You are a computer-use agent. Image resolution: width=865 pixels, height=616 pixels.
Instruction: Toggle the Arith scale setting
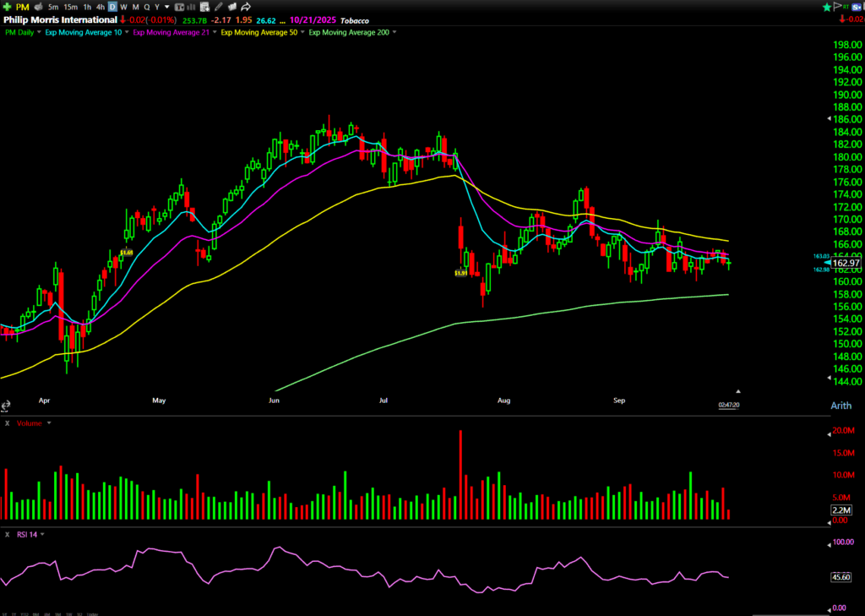click(841, 406)
